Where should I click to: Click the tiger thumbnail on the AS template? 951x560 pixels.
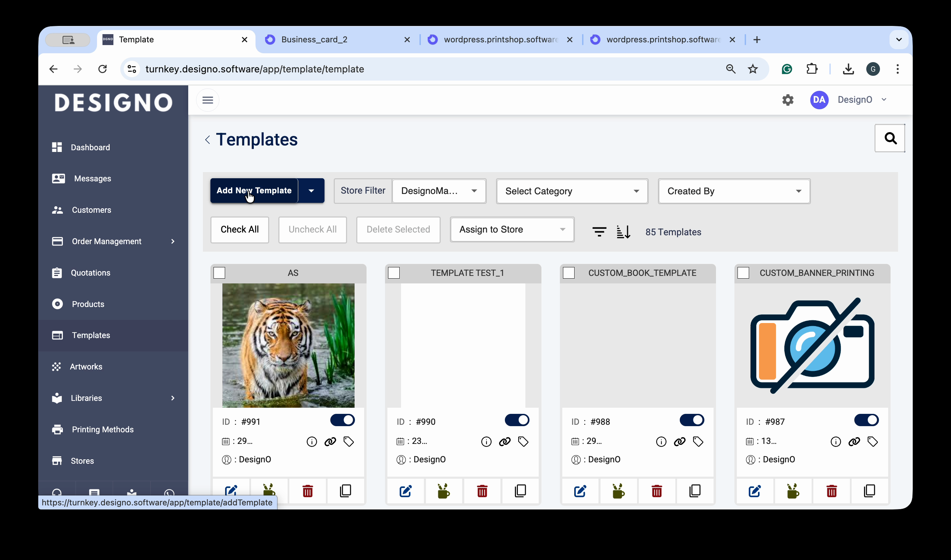point(288,345)
